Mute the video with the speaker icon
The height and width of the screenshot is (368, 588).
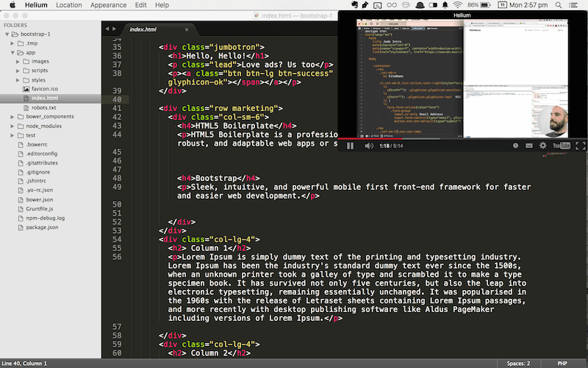tap(369, 146)
